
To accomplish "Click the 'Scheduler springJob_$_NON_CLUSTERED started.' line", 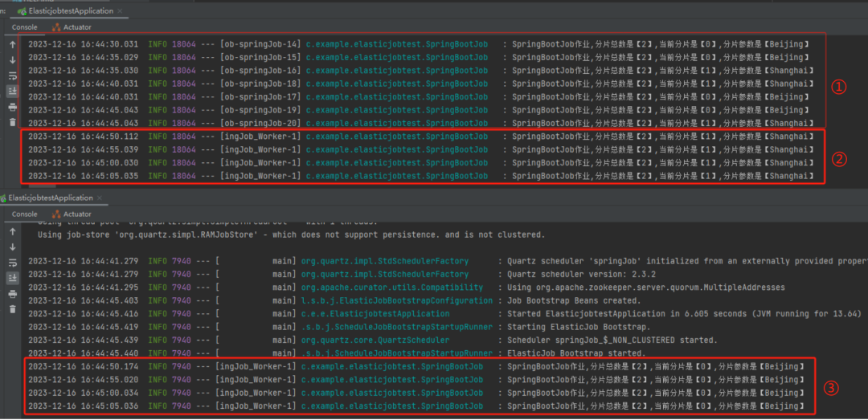I will pos(373,340).
